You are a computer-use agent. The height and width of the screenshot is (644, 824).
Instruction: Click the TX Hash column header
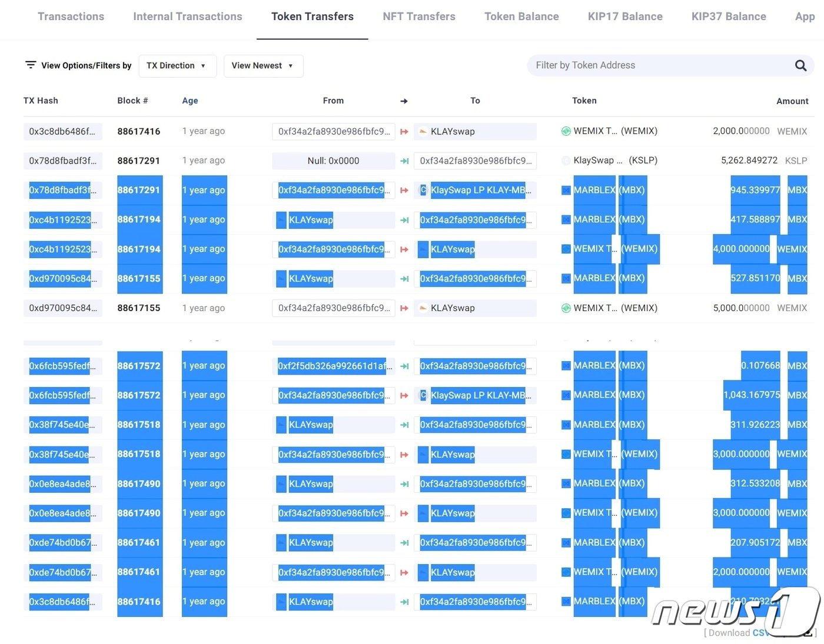41,101
